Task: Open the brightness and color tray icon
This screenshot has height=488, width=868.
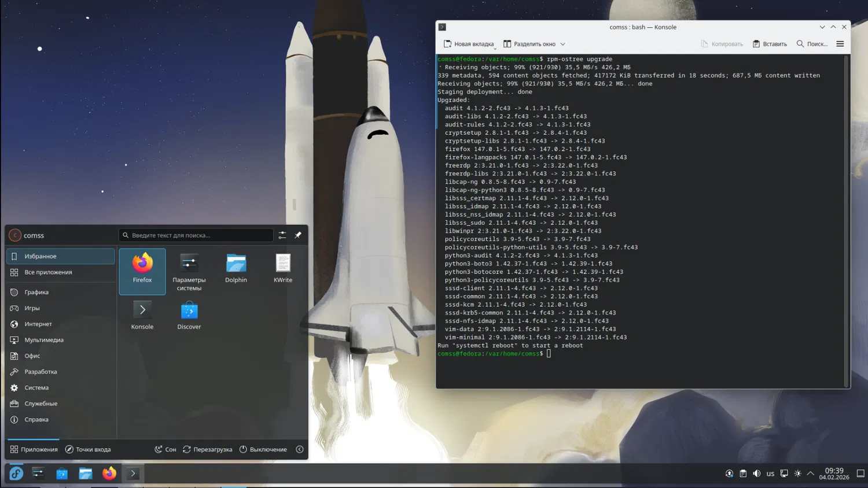Action: pyautogui.click(x=797, y=474)
